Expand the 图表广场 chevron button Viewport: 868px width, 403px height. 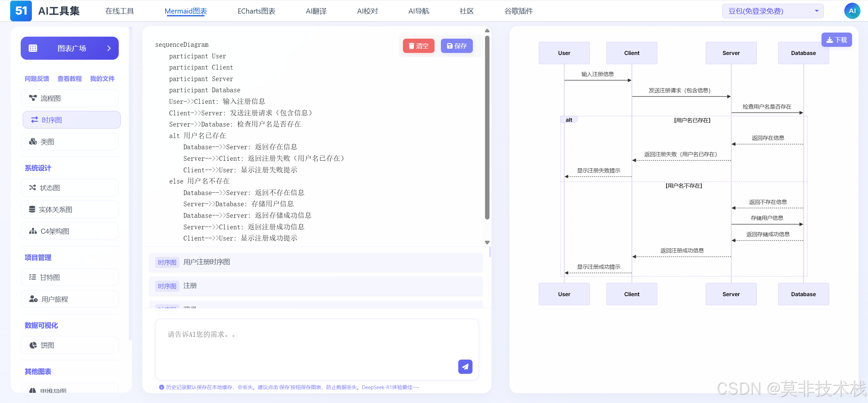[109, 49]
